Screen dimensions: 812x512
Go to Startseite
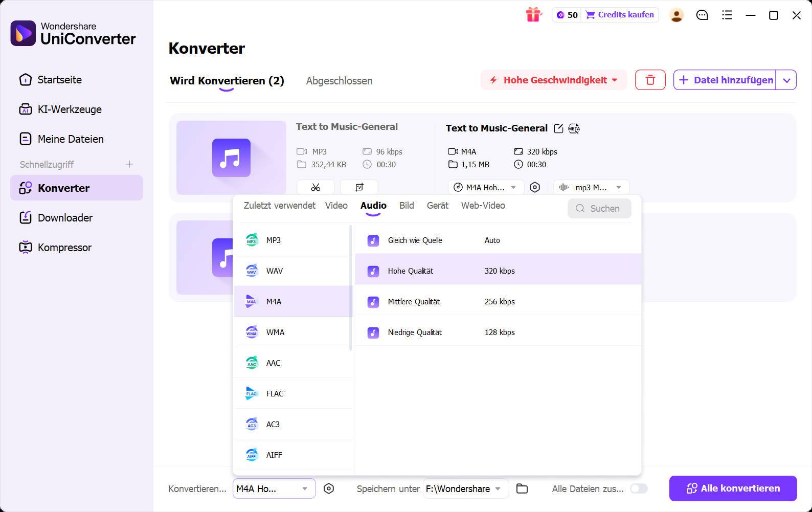(77, 80)
